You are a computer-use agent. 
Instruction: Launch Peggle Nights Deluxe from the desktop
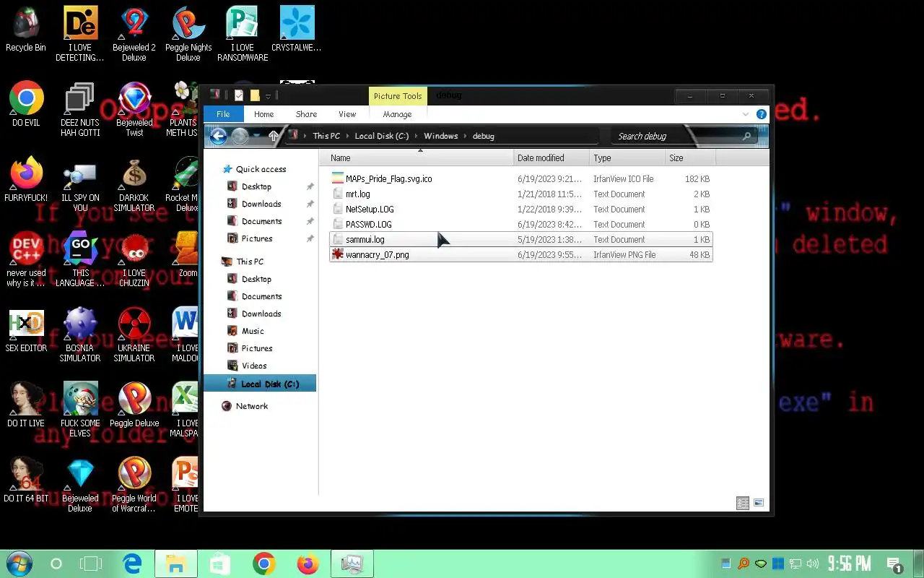[x=188, y=33]
